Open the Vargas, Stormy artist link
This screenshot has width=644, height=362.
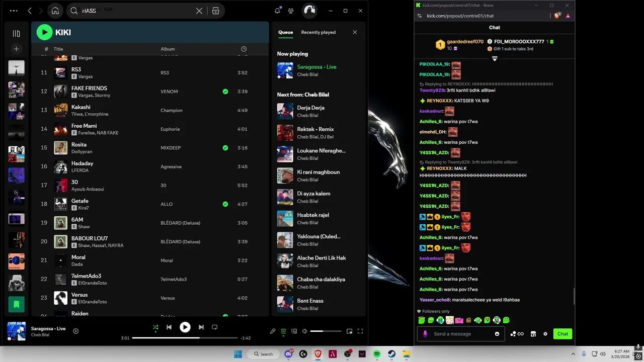pos(94,96)
